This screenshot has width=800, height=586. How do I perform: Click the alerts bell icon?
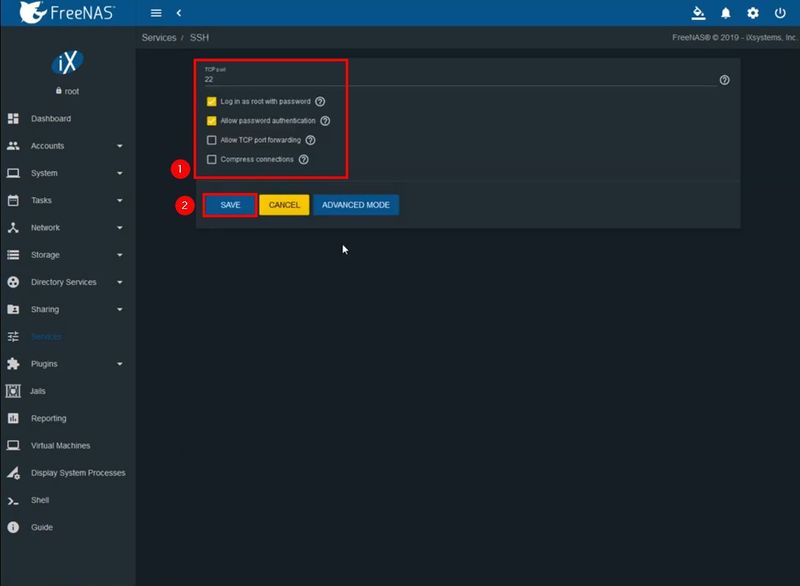[x=726, y=13]
